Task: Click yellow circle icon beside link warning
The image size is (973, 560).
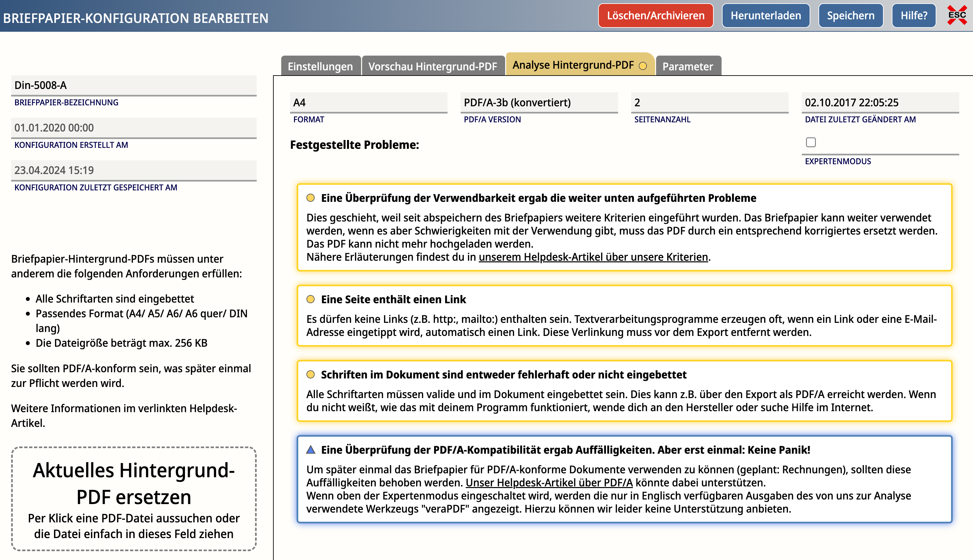Action: [311, 299]
